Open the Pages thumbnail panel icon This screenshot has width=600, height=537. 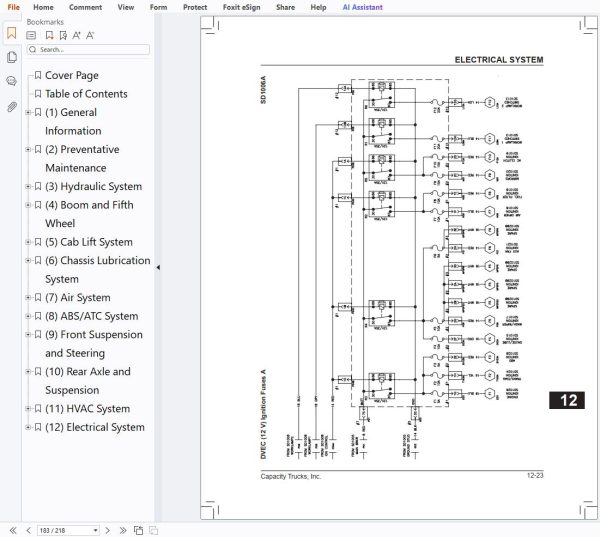12,57
